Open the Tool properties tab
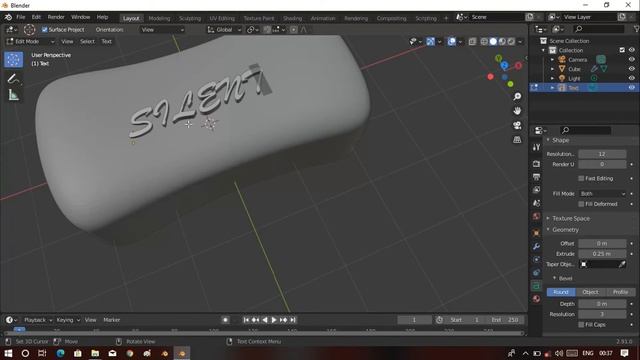 coord(536,147)
